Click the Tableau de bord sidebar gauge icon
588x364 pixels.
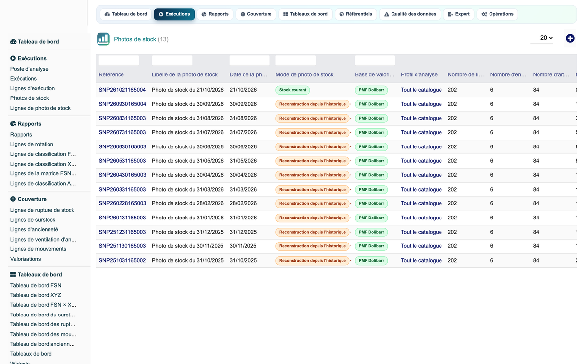click(x=13, y=42)
